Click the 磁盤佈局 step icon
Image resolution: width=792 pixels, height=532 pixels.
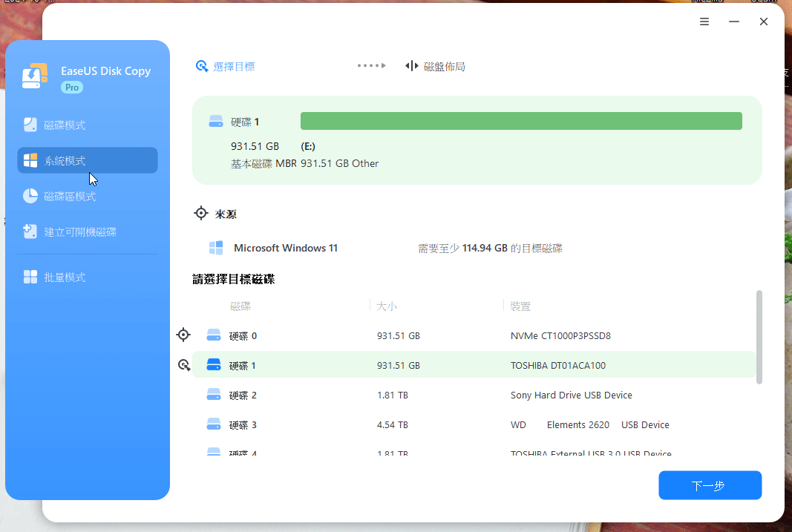click(412, 66)
